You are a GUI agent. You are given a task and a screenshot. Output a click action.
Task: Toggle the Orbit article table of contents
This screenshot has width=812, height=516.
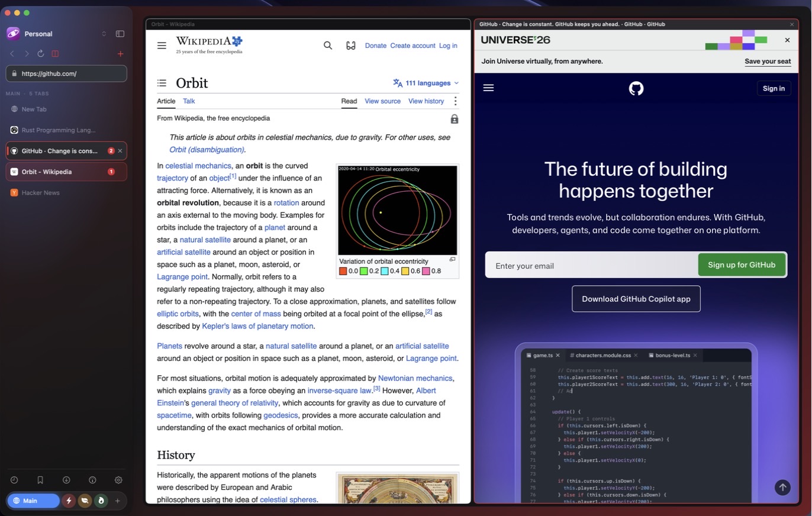tap(162, 83)
